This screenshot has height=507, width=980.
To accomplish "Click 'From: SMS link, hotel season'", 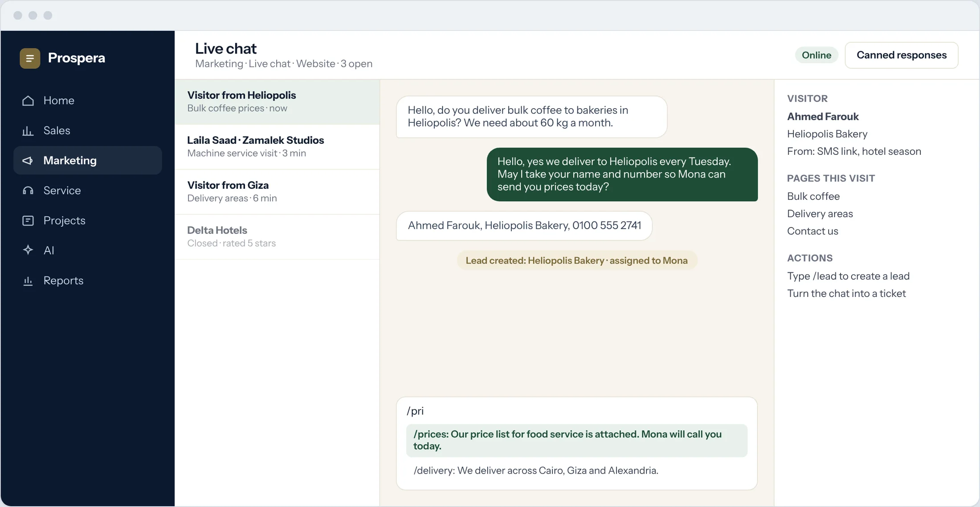I will point(854,151).
